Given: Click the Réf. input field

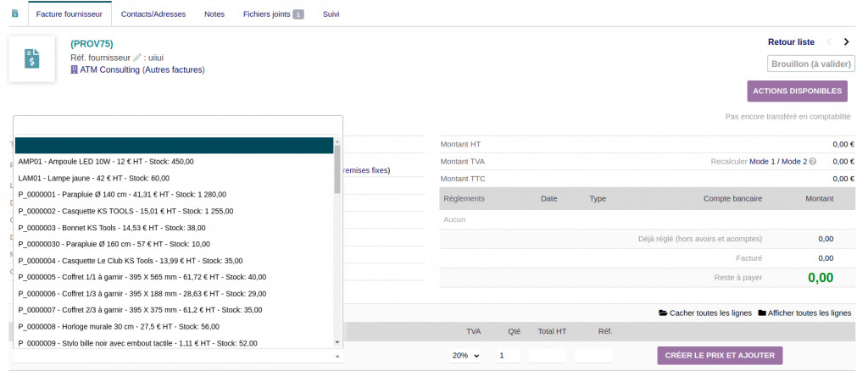Looking at the screenshot, I should coord(593,356).
